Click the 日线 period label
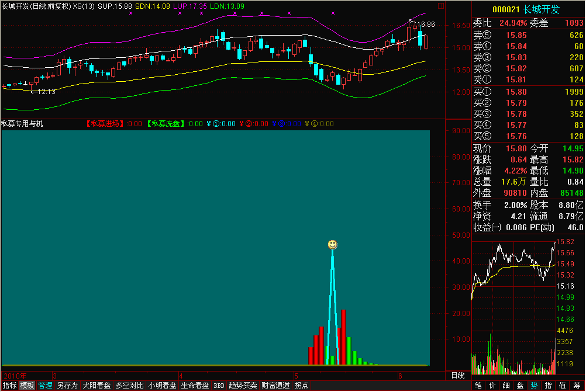The height and width of the screenshot is (392, 586). 458,376
